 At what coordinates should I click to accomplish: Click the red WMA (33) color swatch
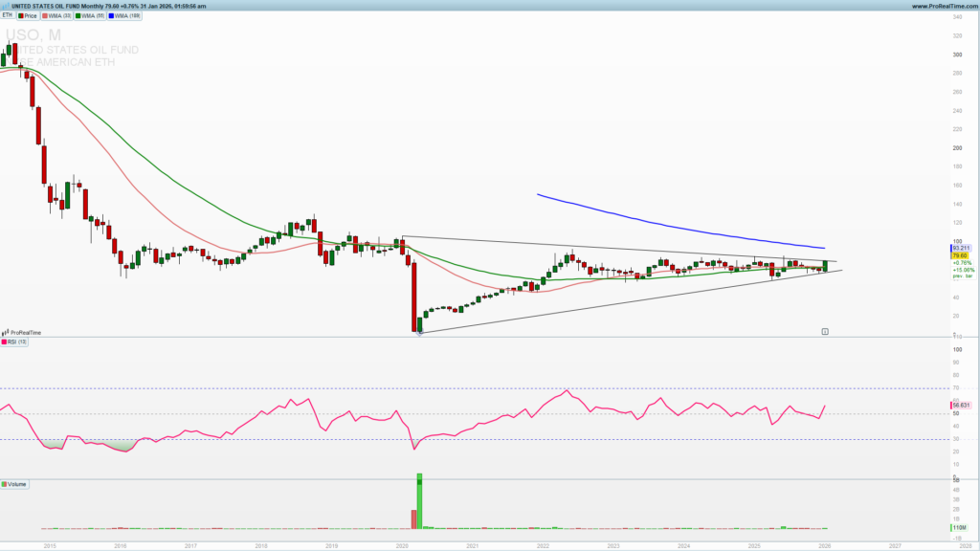(x=45, y=15)
